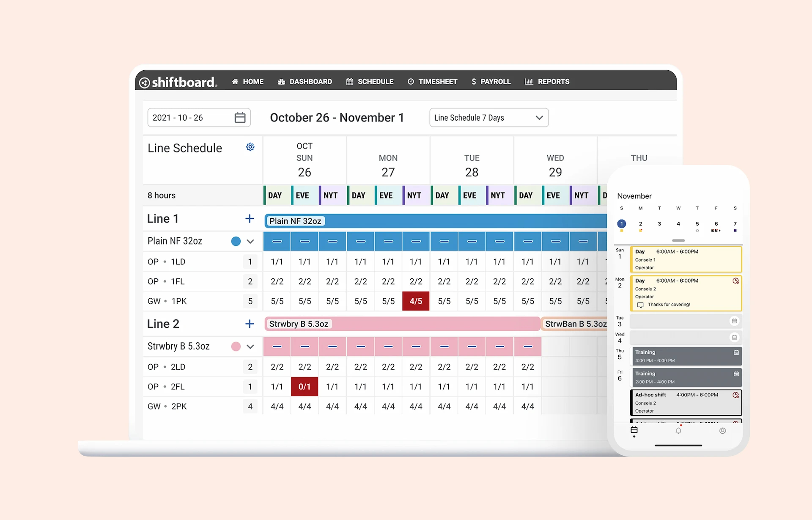Open the calendar picker icon in date field
812x520 pixels.
(x=240, y=118)
